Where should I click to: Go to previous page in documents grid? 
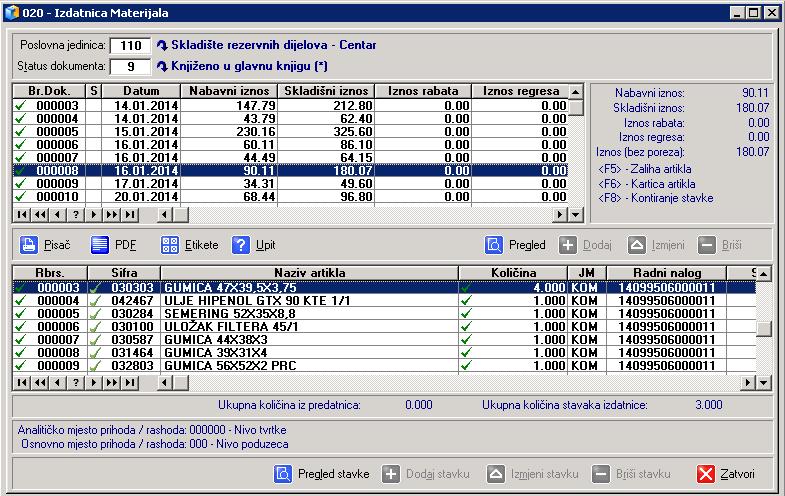click(x=40, y=215)
